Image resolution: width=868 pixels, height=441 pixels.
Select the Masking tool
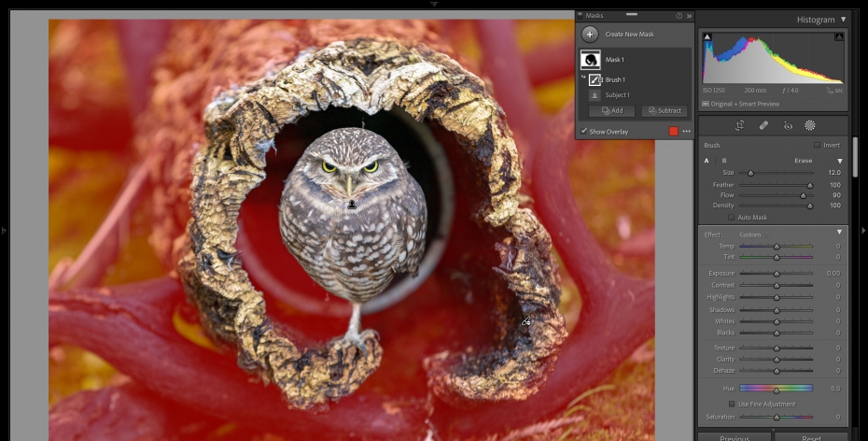[810, 126]
